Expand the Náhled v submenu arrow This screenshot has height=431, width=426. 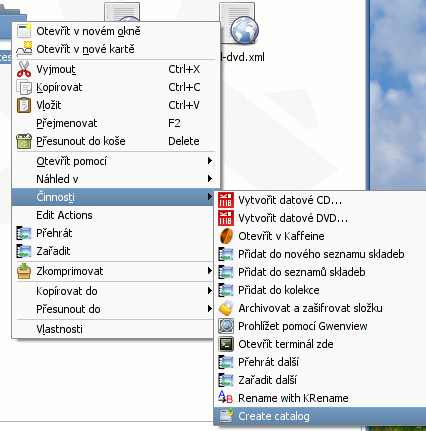(x=210, y=179)
